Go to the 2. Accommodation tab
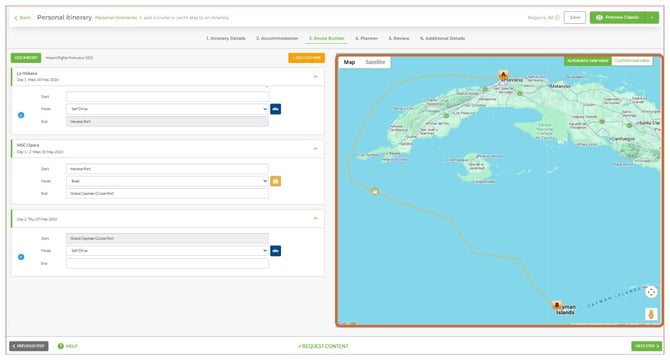The height and width of the screenshot is (361, 670). 277,38
